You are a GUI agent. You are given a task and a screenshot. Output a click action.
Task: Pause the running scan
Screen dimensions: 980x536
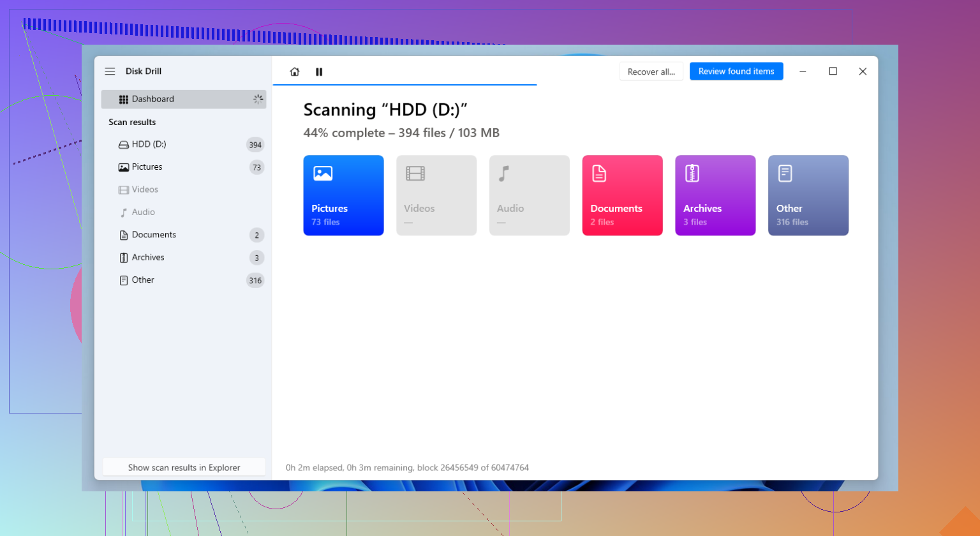coord(319,72)
